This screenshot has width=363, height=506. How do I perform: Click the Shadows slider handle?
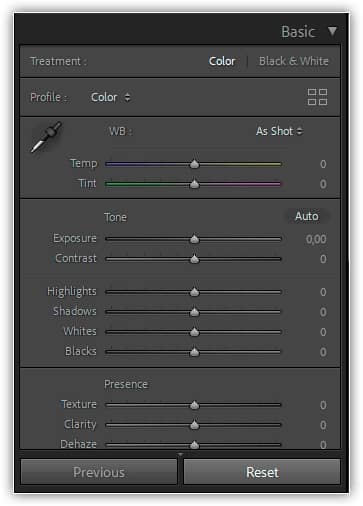click(194, 312)
